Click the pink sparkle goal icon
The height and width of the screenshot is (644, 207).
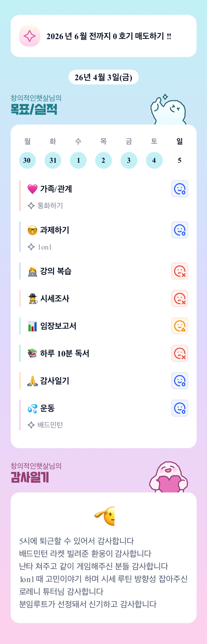[30, 36]
